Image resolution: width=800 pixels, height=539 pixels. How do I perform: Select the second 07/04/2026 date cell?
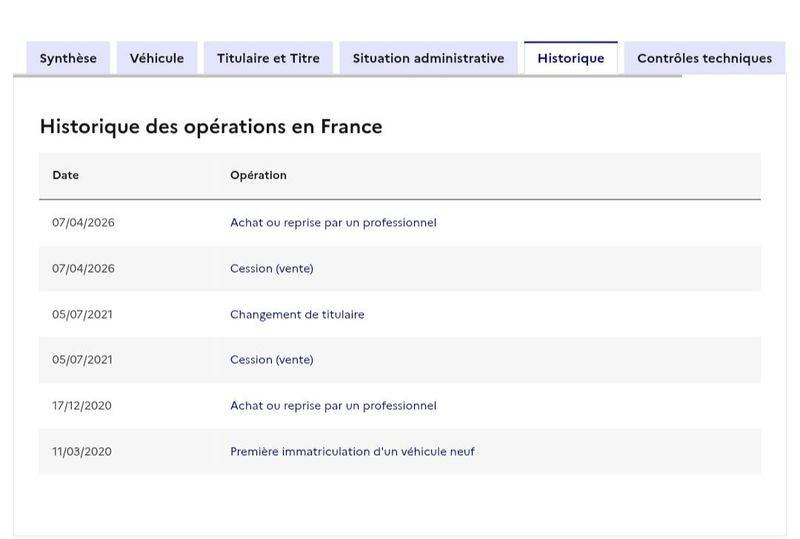point(83,268)
